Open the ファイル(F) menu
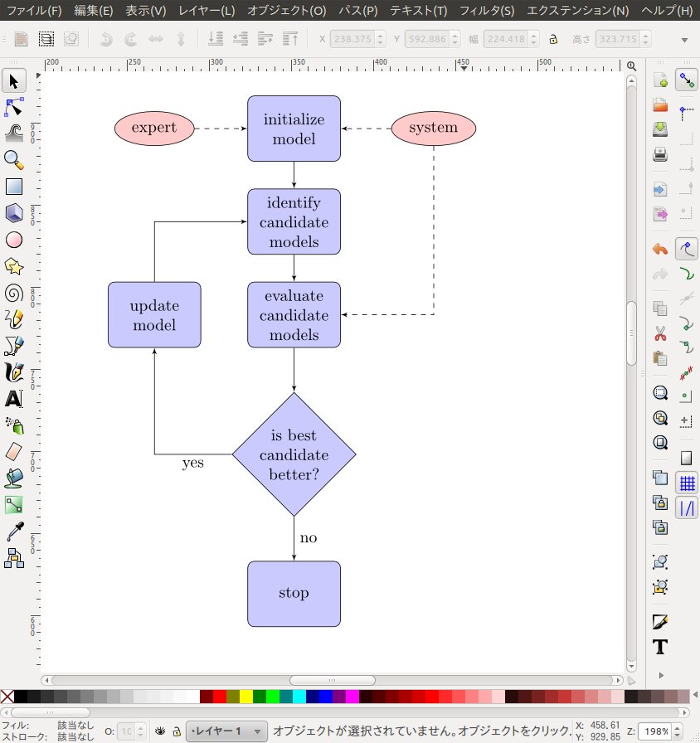Image resolution: width=700 pixels, height=743 pixels. tap(34, 11)
